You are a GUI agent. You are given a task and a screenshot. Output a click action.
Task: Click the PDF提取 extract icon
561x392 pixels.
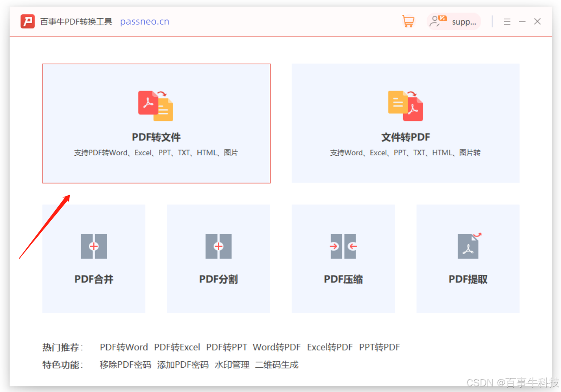tap(469, 246)
